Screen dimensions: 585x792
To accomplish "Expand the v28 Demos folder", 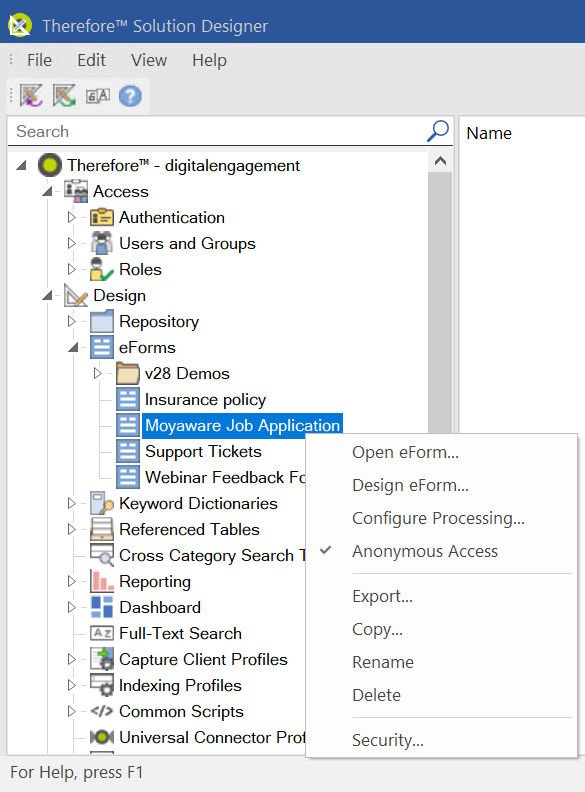I will pyautogui.click(x=98, y=373).
